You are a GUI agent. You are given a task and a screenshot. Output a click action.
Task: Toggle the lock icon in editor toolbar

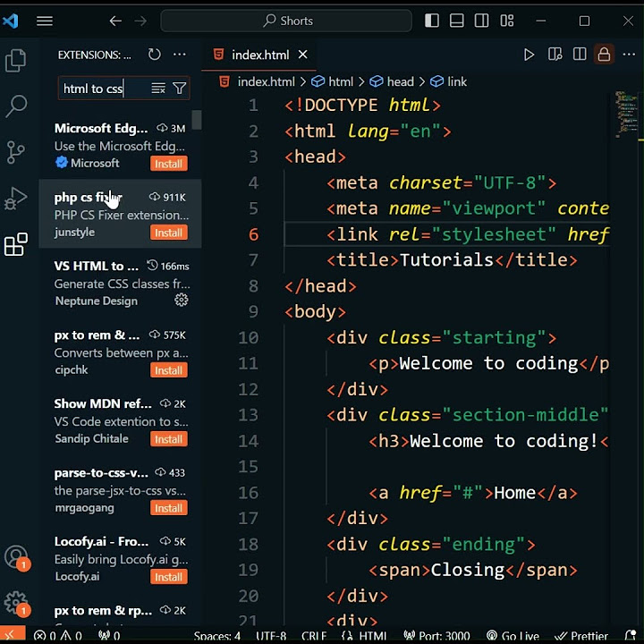(x=604, y=55)
